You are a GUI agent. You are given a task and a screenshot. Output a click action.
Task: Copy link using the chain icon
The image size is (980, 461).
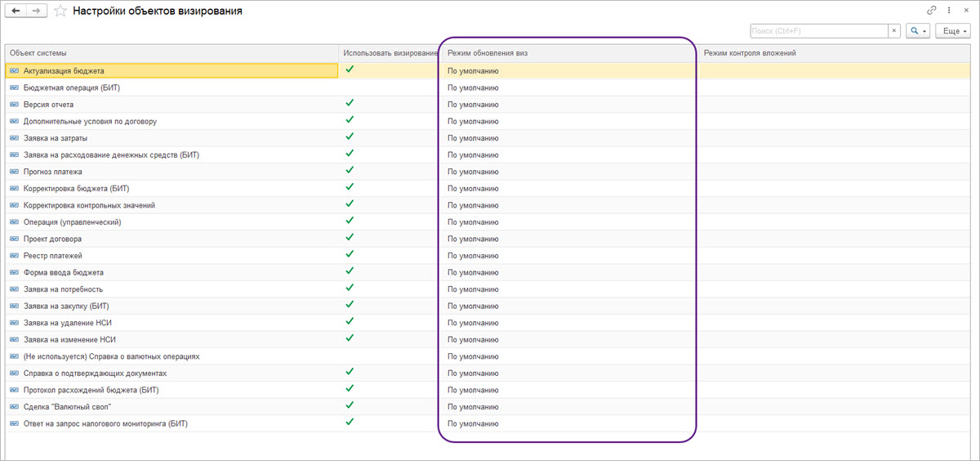point(932,11)
